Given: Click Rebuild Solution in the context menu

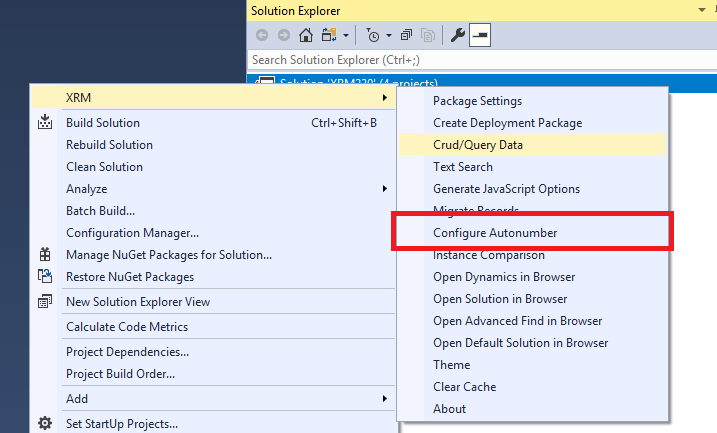Looking at the screenshot, I should [x=109, y=145].
